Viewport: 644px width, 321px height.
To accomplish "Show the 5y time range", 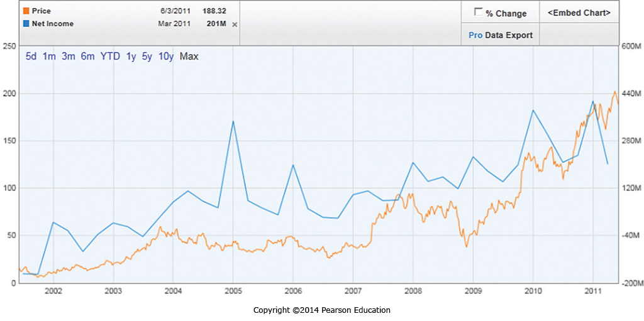I will click(x=147, y=57).
